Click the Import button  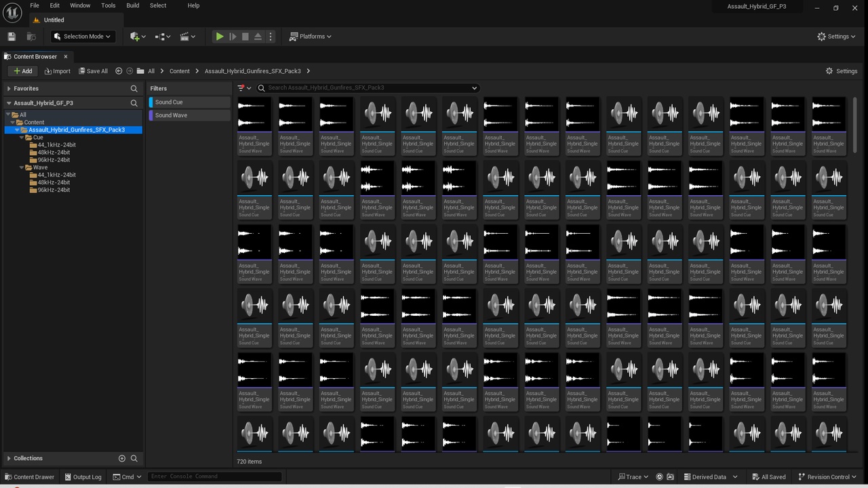[58, 71]
